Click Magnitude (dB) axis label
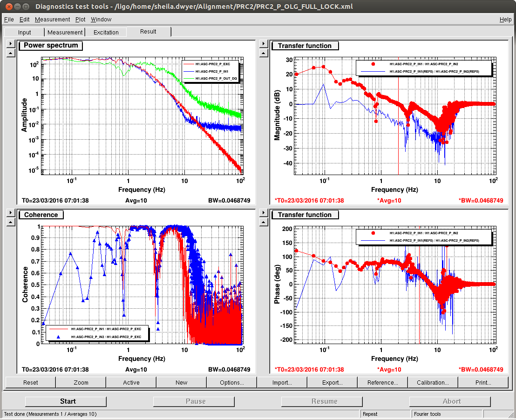 277,115
